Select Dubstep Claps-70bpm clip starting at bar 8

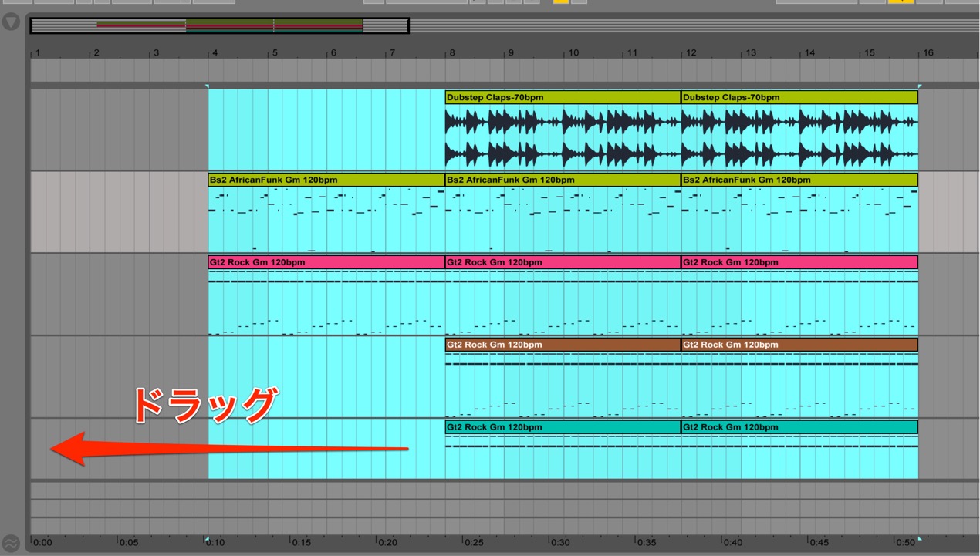563,97
